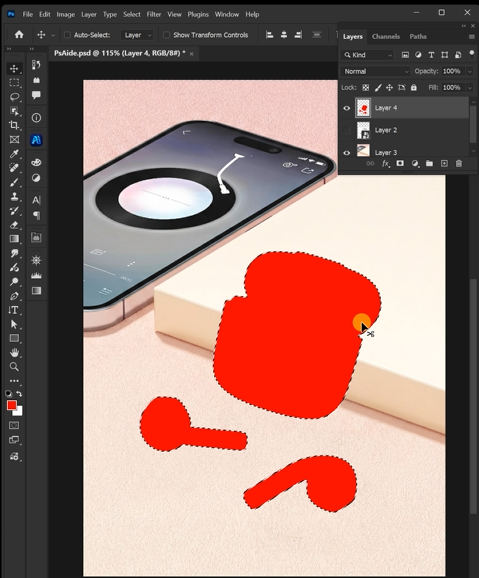Enable the Auto-Select checkbox

(67, 35)
